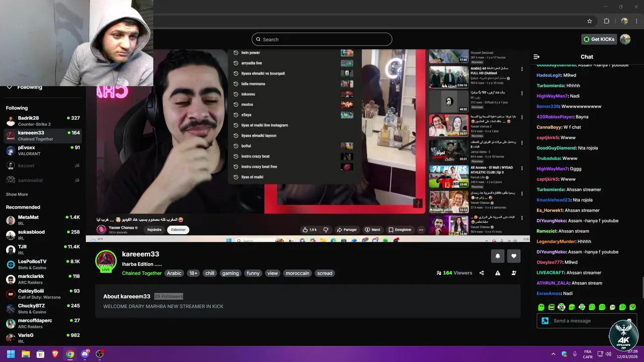Click the kareeem33 live avatar
Viewport: 644px width, 362px height.
point(106,260)
